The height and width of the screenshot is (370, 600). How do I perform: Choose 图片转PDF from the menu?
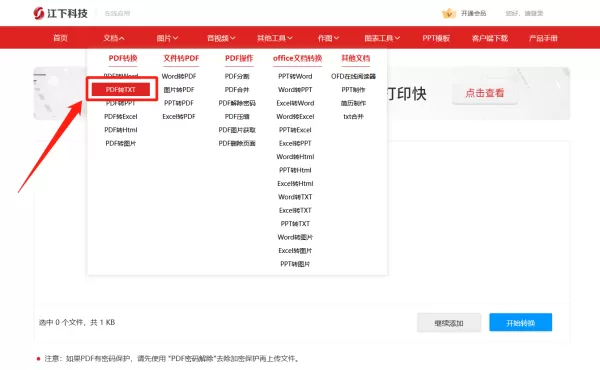point(179,90)
